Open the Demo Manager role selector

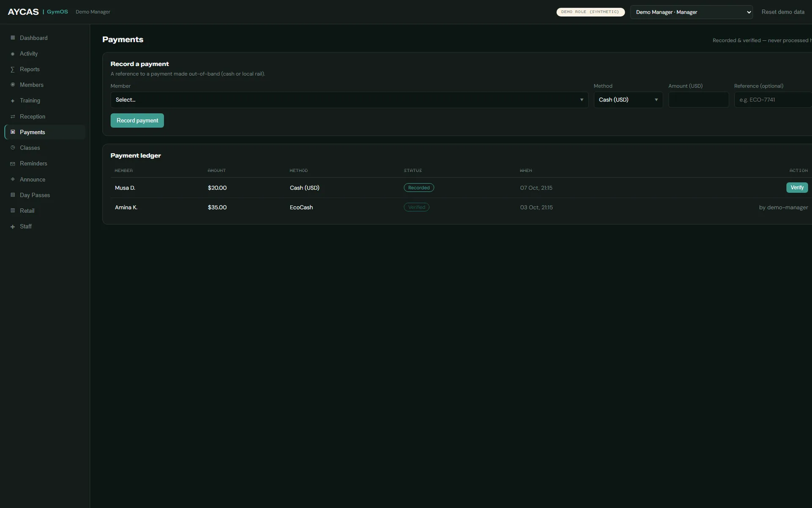[691, 12]
